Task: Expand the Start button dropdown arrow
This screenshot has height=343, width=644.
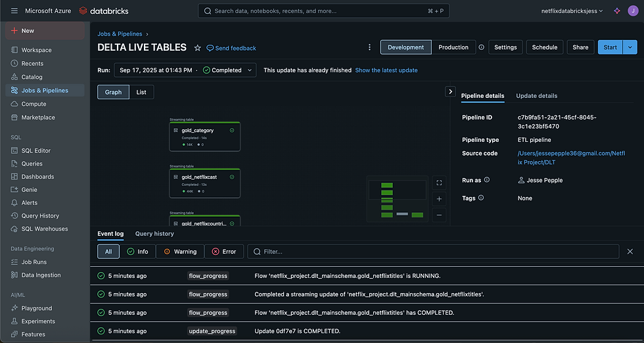Action: click(631, 47)
